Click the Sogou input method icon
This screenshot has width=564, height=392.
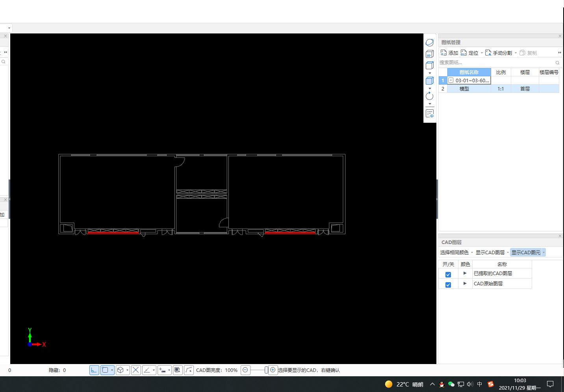pos(490,384)
